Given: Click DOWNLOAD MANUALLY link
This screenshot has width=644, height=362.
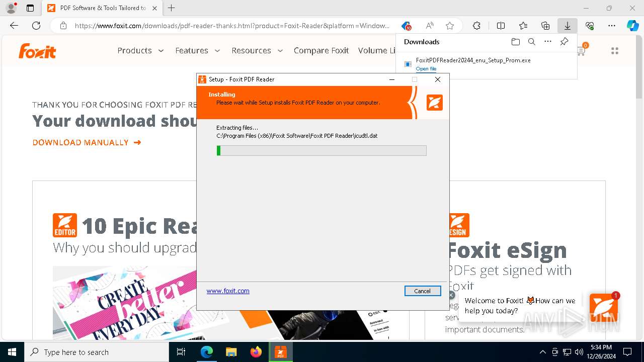Looking at the screenshot, I should (x=87, y=142).
